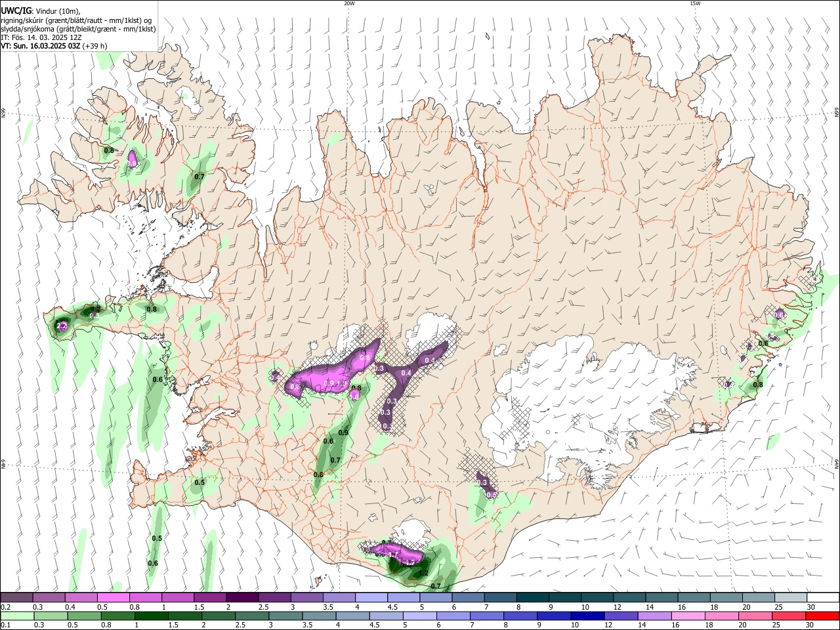Pick the bright pink snow swatch from 0.5 to 0.8
840x630 pixels.
(114, 598)
